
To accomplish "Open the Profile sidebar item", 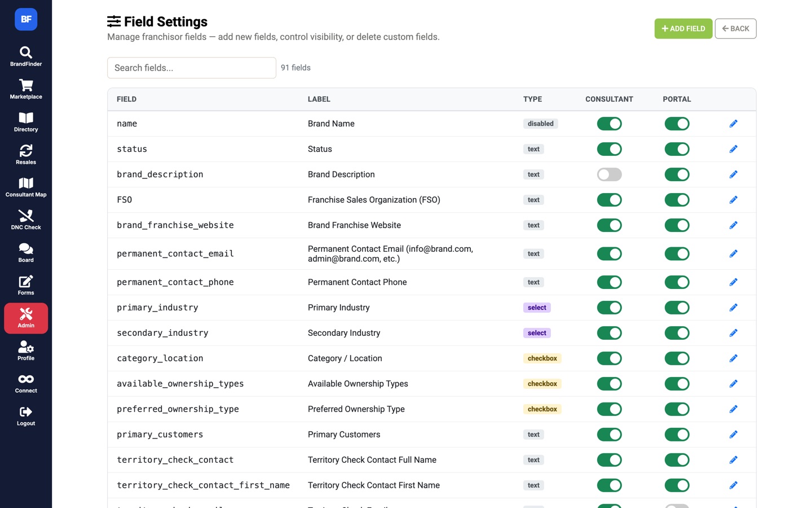I will point(26,351).
